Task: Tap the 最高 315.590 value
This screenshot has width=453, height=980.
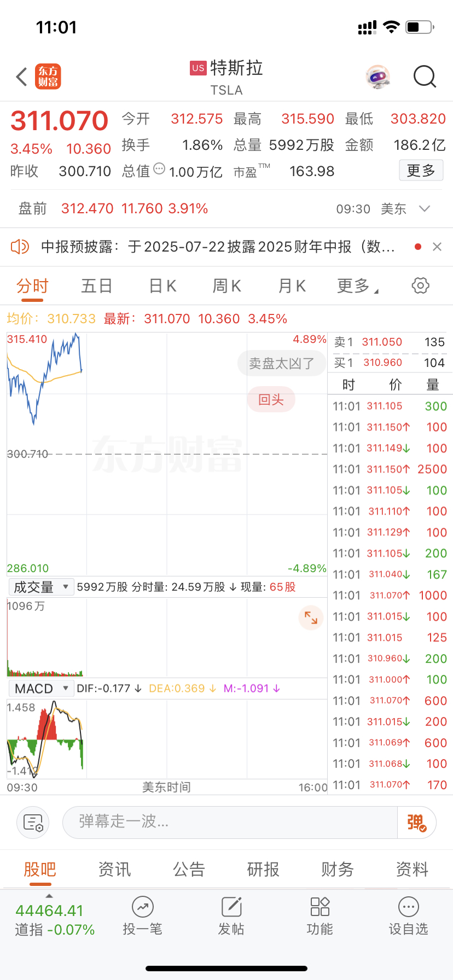Action: click(x=307, y=119)
